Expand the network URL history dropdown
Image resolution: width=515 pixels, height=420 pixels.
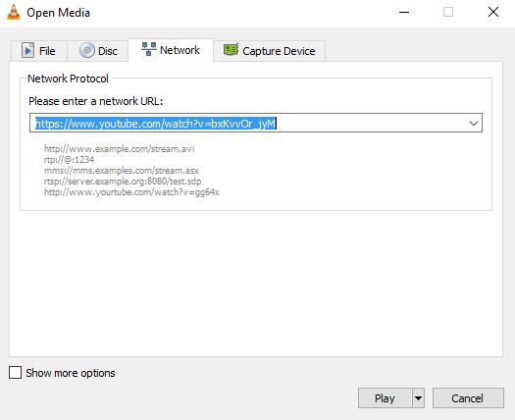474,124
